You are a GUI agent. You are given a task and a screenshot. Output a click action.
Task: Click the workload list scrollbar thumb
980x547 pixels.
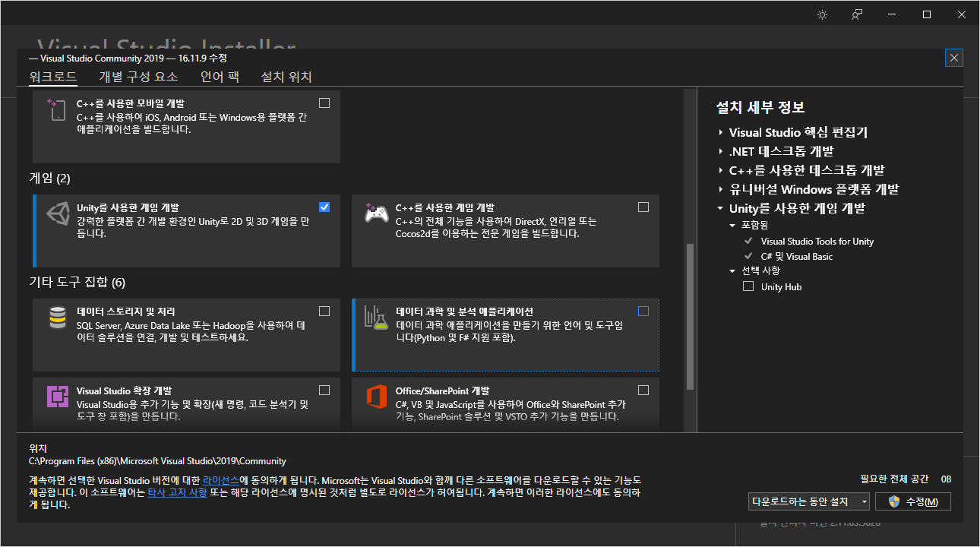tap(690, 316)
